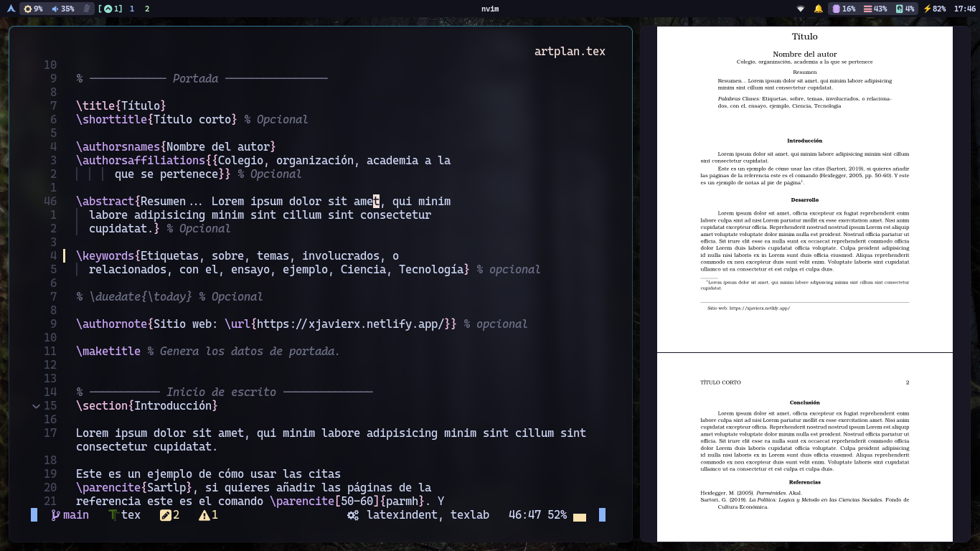Click the \section{Introducción} line
This screenshot has height=551, width=980.
pos(146,406)
